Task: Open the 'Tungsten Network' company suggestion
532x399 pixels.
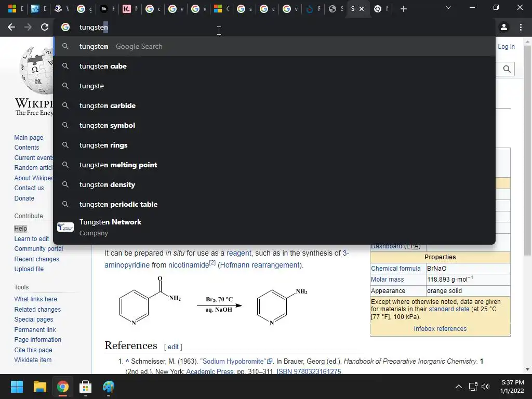Action: (x=274, y=228)
